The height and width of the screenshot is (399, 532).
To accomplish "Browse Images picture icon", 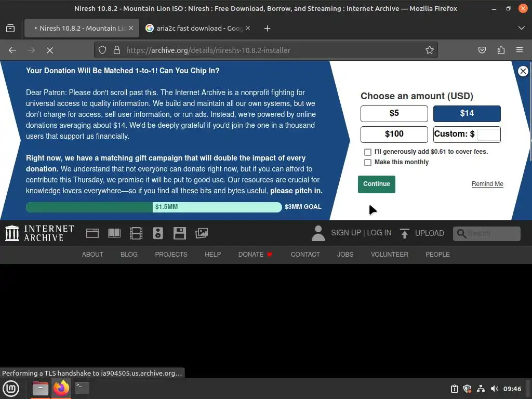I will 202,233.
